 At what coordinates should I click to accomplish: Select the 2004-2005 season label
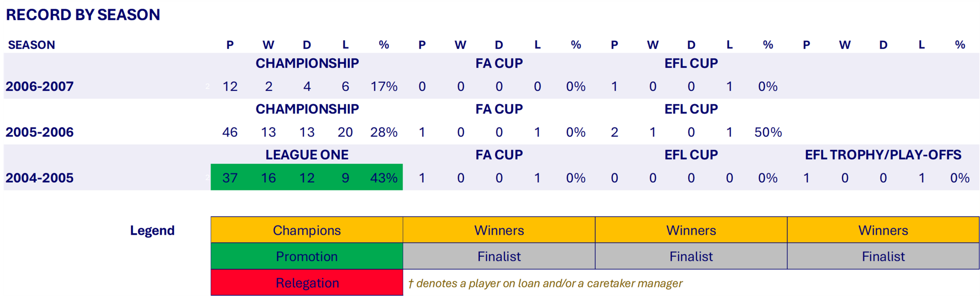point(40,178)
